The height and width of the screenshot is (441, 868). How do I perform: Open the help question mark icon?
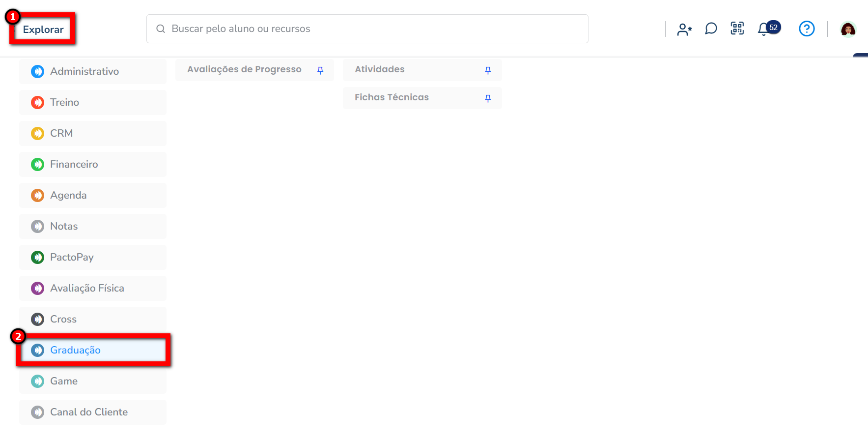point(807,29)
